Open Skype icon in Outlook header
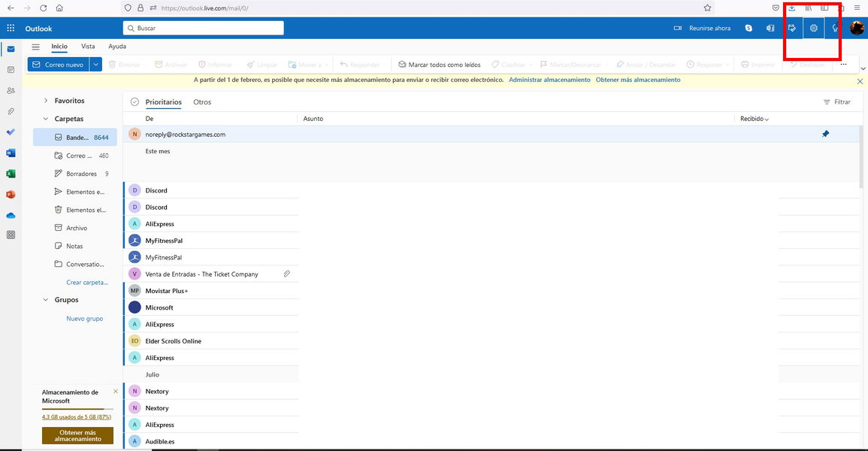Viewport: 868px width, 451px height. point(749,29)
